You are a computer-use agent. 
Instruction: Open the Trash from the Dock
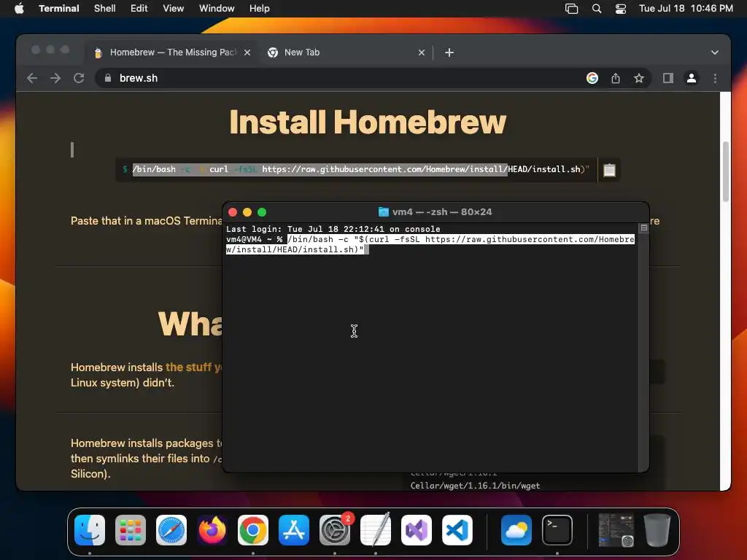[x=657, y=530]
